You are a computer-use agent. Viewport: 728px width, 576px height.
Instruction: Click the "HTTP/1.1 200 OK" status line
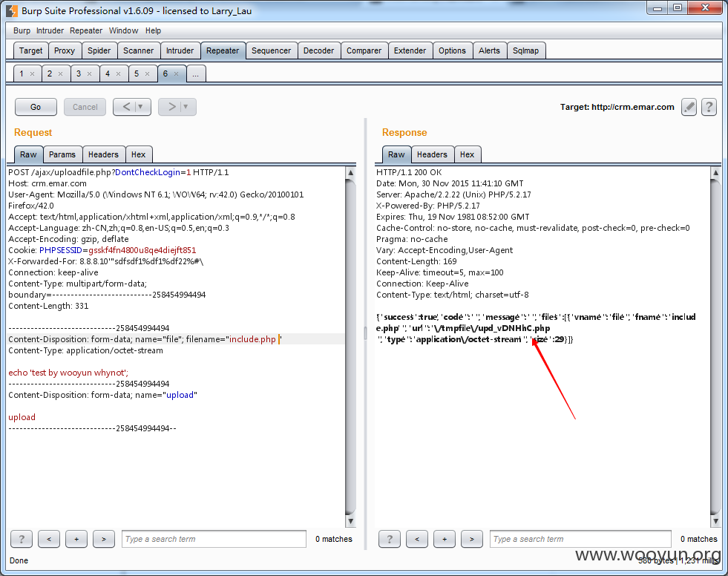click(409, 172)
